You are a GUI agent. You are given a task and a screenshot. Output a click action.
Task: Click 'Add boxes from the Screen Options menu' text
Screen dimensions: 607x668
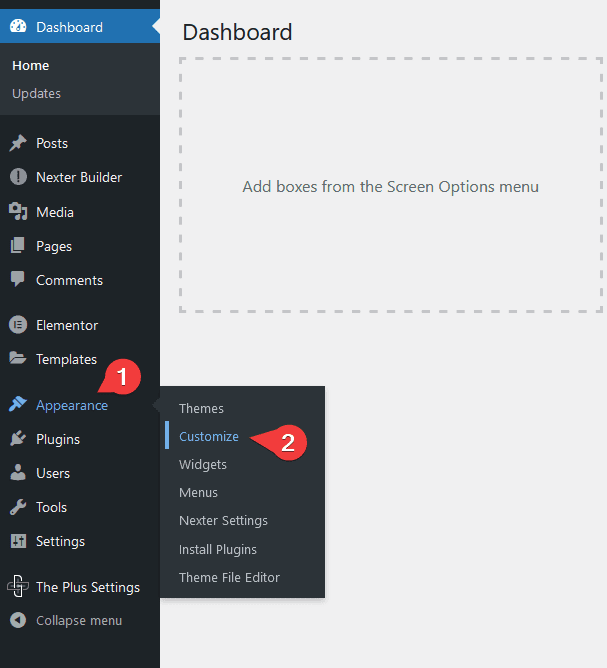tap(391, 187)
